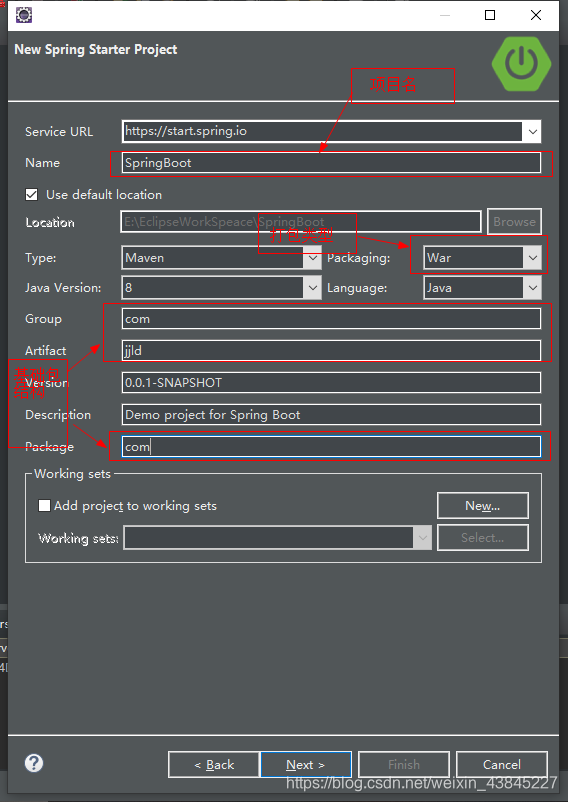Enable Add project to working sets

[x=44, y=506]
